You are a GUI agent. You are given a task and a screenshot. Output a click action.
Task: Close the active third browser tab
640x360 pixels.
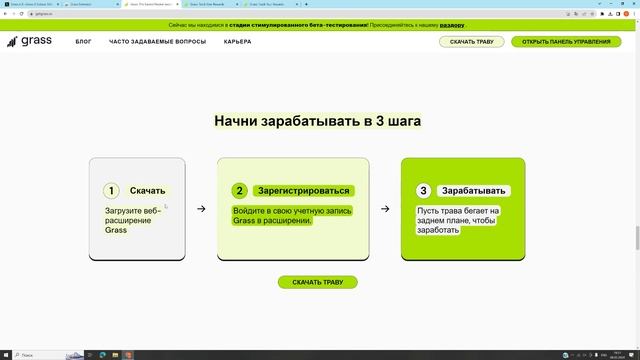(177, 4)
